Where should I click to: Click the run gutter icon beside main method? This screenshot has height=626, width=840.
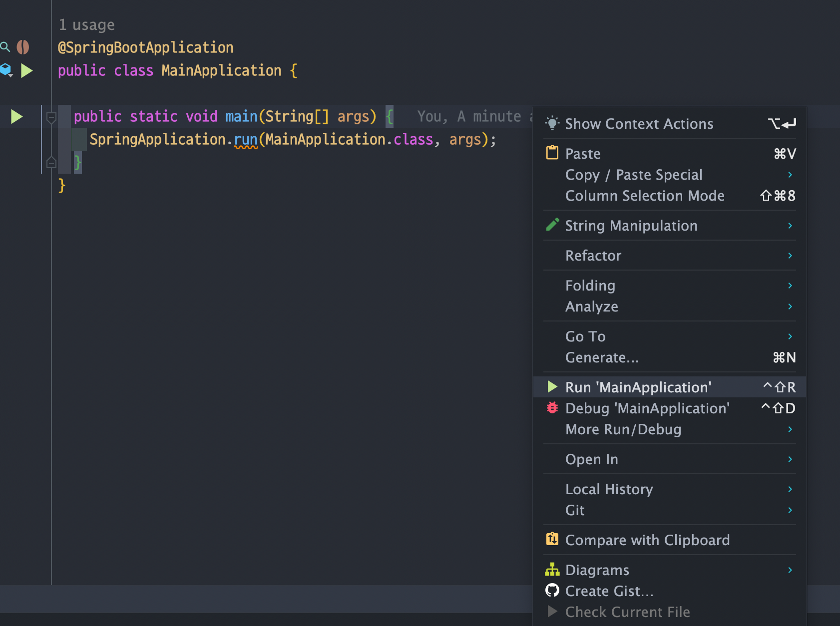pyautogui.click(x=16, y=117)
